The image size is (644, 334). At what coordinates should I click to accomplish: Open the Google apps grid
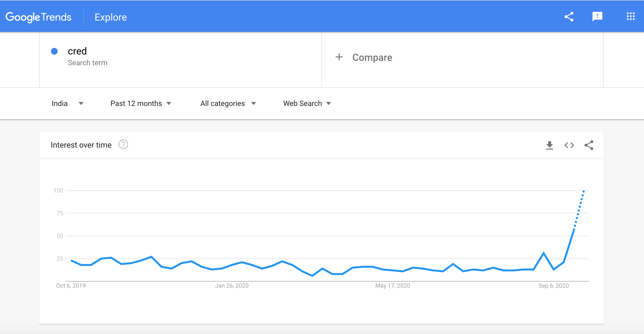pyautogui.click(x=631, y=16)
